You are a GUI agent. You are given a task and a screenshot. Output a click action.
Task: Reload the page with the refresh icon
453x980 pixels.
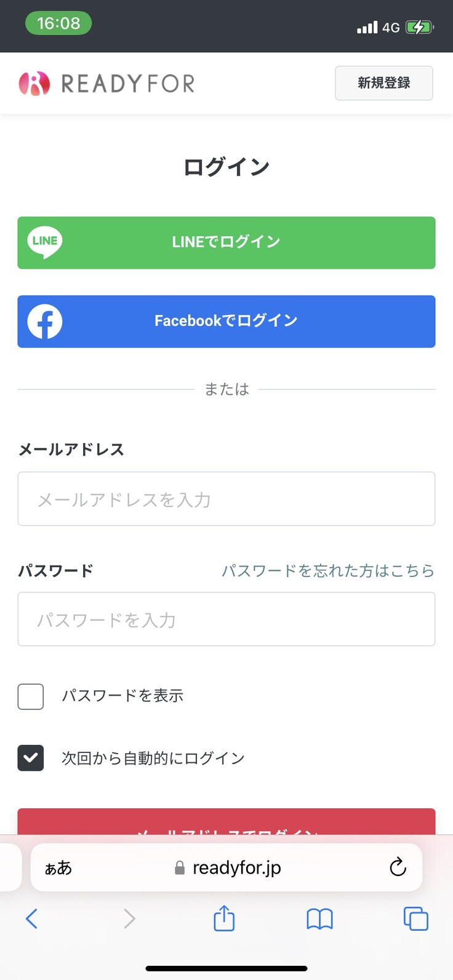click(398, 867)
